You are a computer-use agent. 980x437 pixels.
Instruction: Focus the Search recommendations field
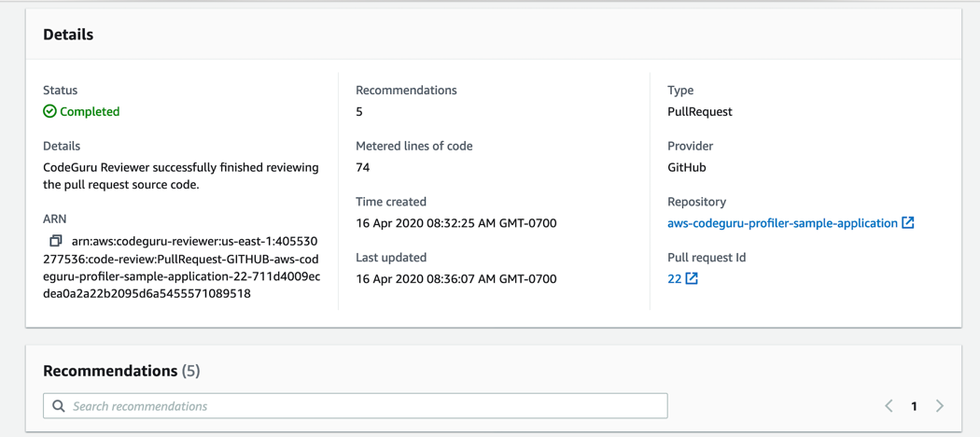364,406
